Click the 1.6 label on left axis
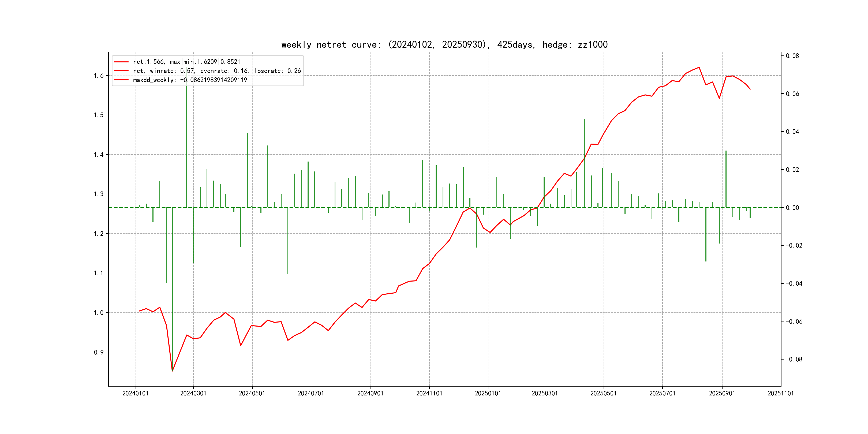 click(99, 76)
